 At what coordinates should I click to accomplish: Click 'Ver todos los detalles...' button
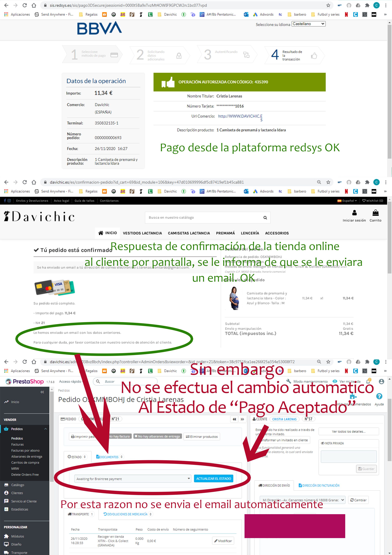tap(349, 431)
